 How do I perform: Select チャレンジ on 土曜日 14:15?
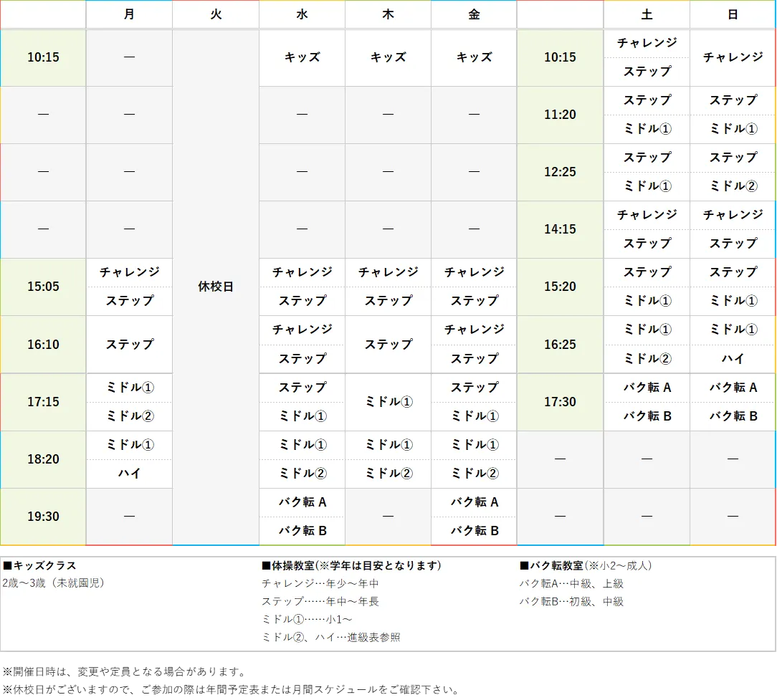(646, 215)
